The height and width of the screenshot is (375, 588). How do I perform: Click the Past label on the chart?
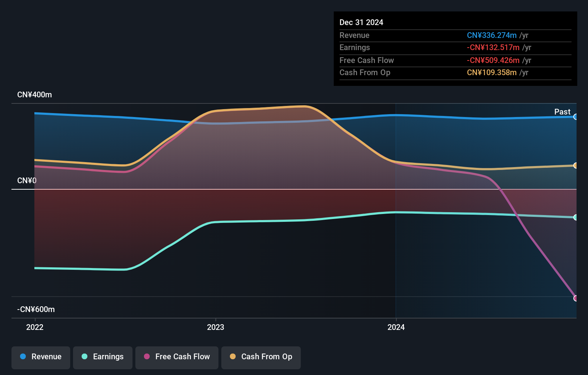tap(562, 112)
